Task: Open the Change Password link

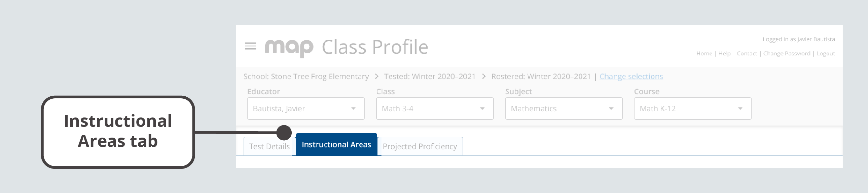Action: [787, 53]
